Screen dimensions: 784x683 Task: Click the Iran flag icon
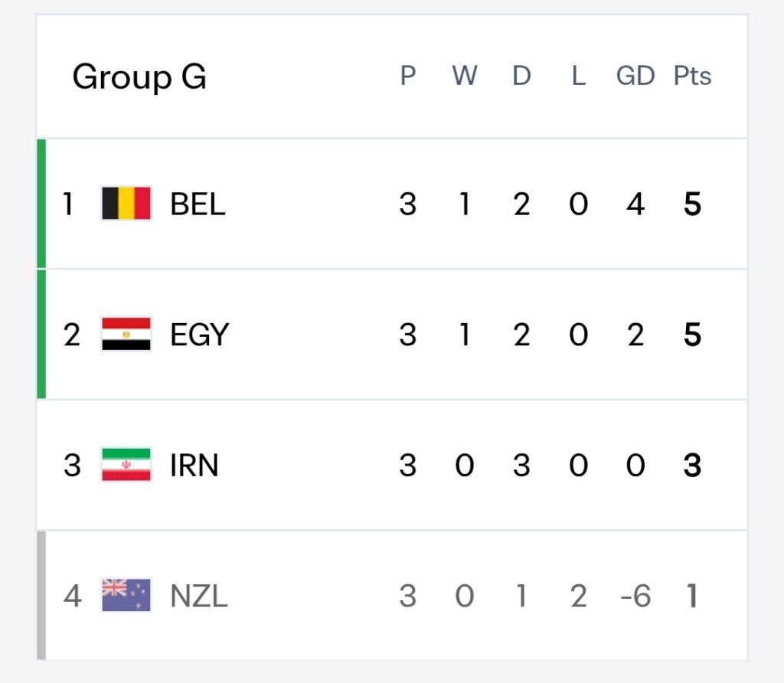point(126,465)
